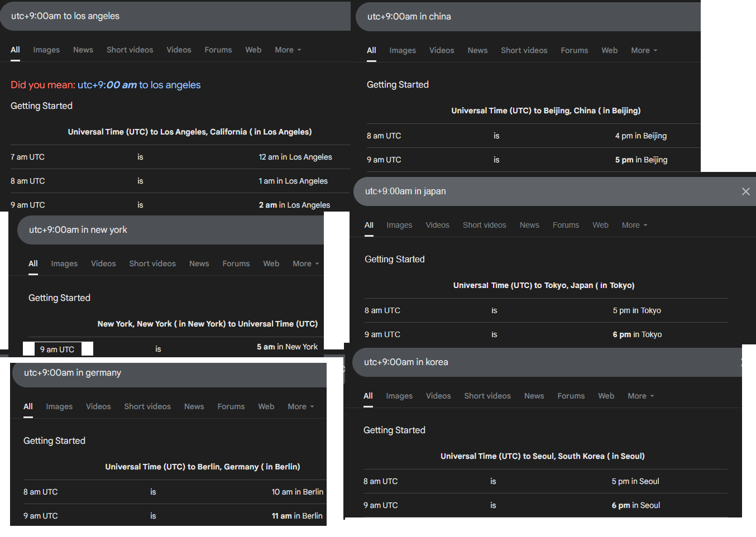Select Short videos tab in Japan search
The height and width of the screenshot is (537, 756).
[485, 225]
